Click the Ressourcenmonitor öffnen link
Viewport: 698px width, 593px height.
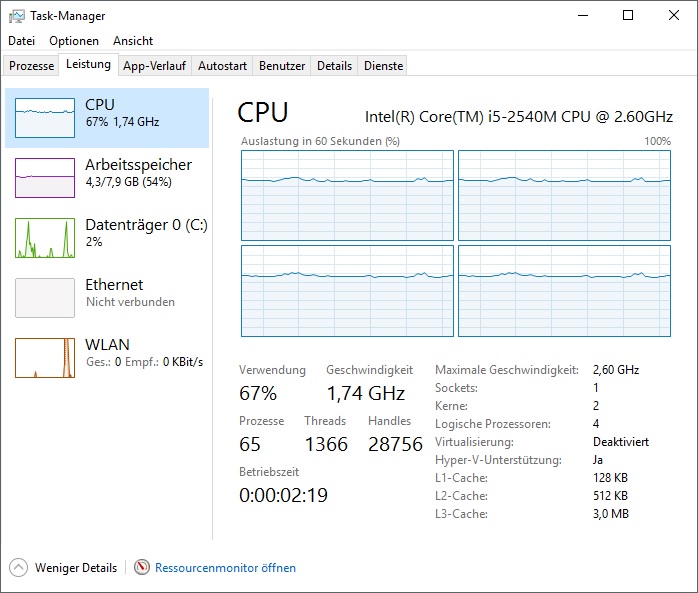coord(225,568)
